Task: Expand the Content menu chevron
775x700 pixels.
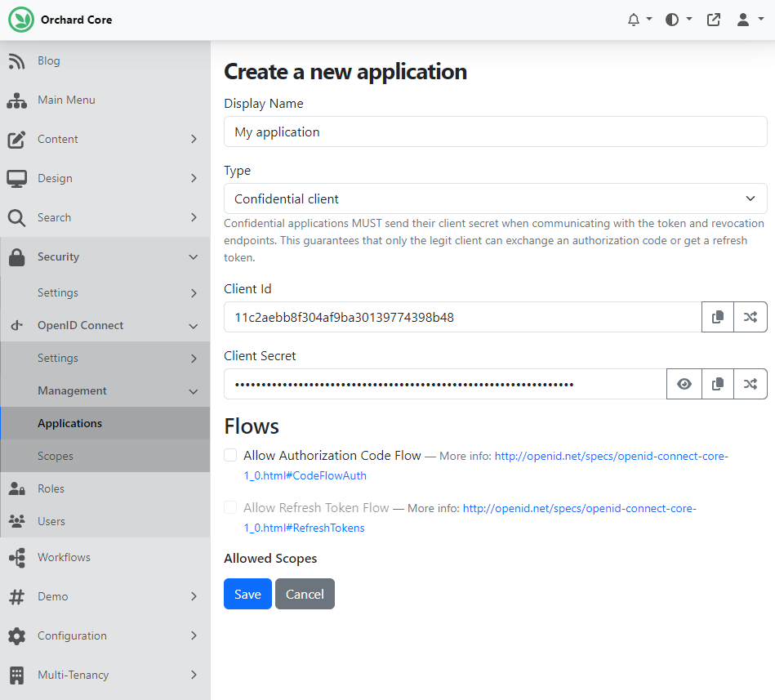Action: coord(194,140)
